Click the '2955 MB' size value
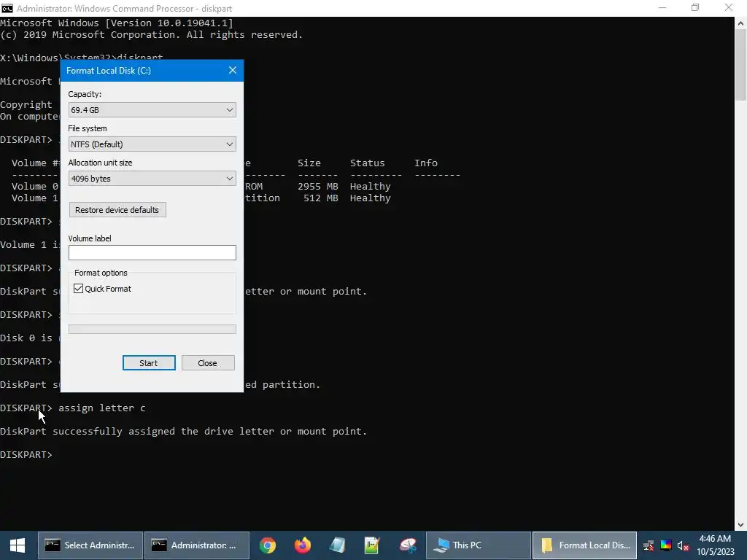The height and width of the screenshot is (560, 747). 318,186
